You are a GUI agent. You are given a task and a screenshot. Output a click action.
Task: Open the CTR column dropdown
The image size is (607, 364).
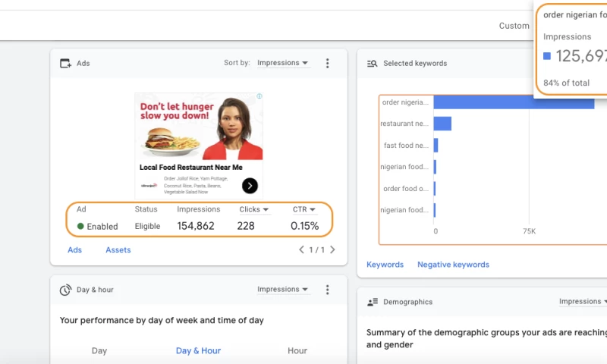coord(304,209)
